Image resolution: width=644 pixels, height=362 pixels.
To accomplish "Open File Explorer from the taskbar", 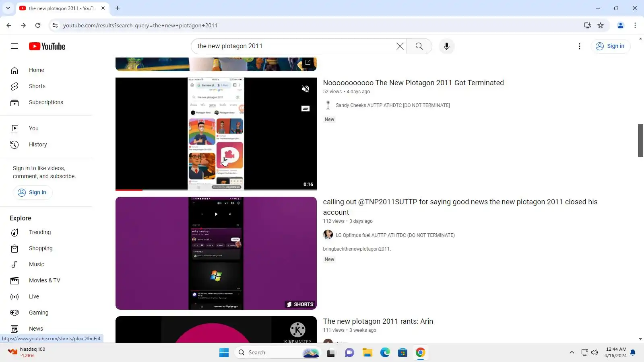I will (x=367, y=353).
